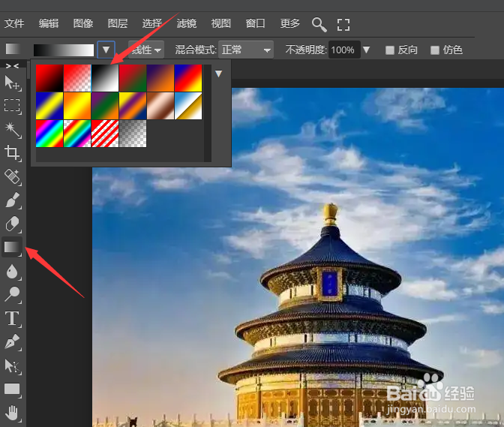Select the Pen tool
This screenshot has height=427, width=504.
pyautogui.click(x=12, y=341)
